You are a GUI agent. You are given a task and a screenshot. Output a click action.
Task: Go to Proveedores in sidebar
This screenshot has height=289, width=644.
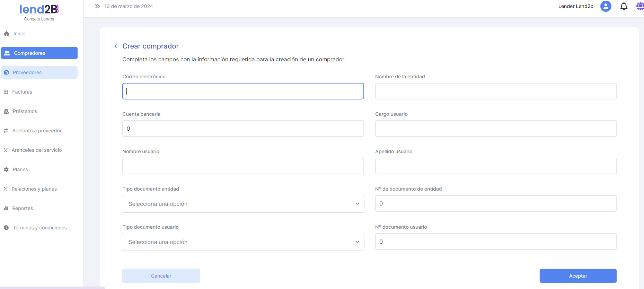coord(27,72)
